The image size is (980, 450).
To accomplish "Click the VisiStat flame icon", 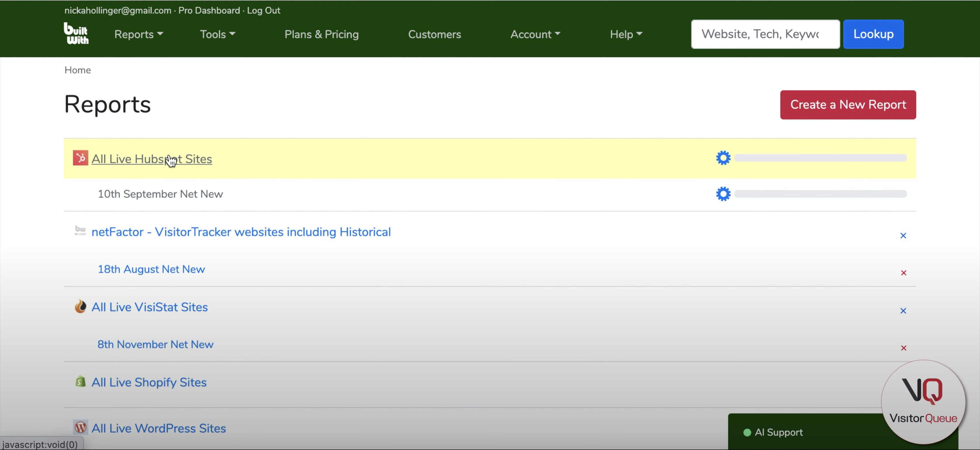I will tap(80, 306).
